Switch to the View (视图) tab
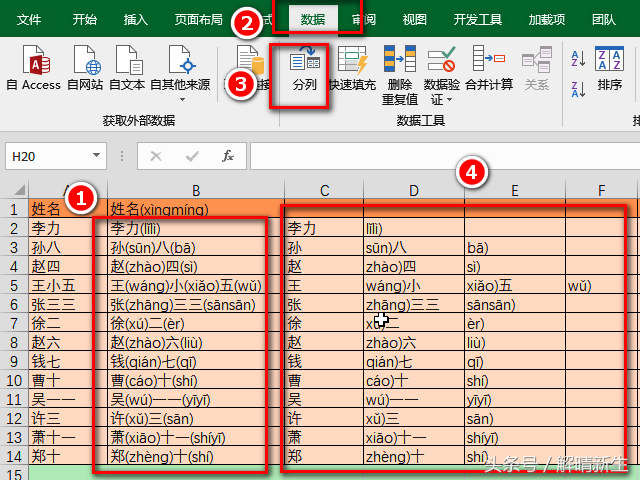Image resolution: width=640 pixels, height=480 pixels. click(x=414, y=19)
